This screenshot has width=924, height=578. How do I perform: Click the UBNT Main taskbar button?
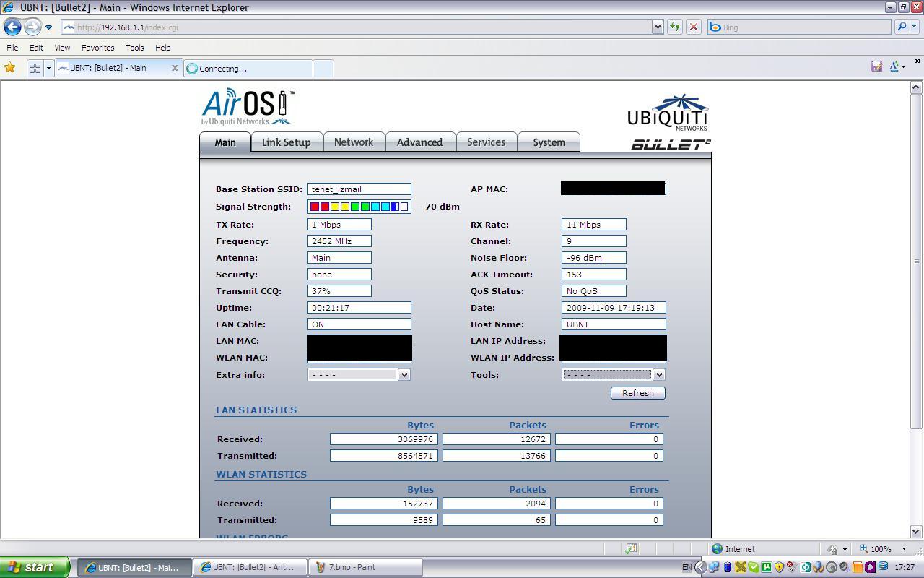click(134, 567)
